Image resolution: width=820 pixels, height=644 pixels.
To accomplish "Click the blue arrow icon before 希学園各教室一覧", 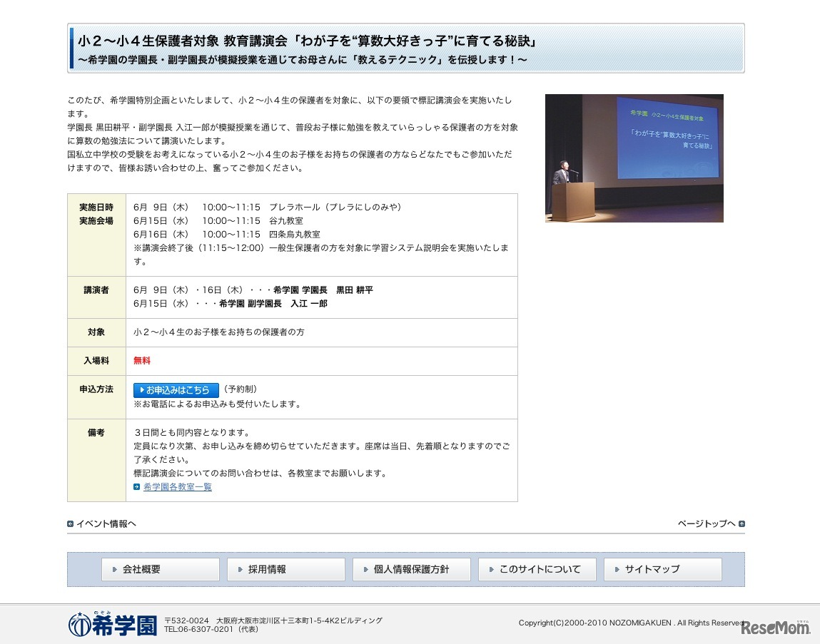I will [x=136, y=487].
